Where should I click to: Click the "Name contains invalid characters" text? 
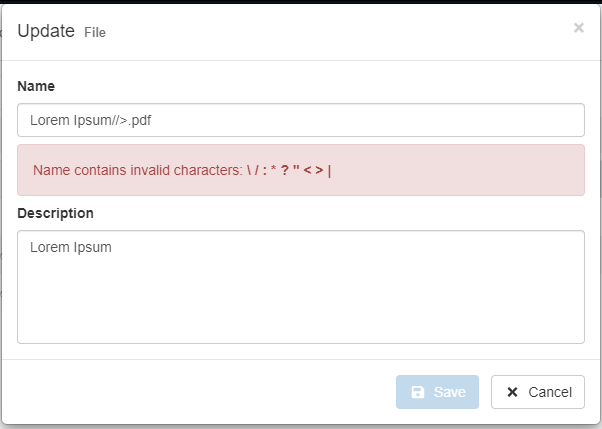138,170
